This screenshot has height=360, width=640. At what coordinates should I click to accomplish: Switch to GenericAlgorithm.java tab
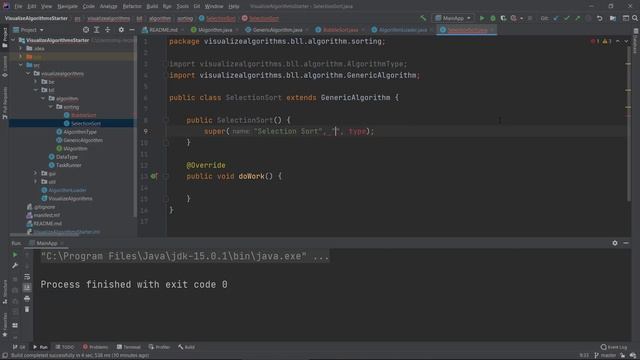[x=278, y=30]
